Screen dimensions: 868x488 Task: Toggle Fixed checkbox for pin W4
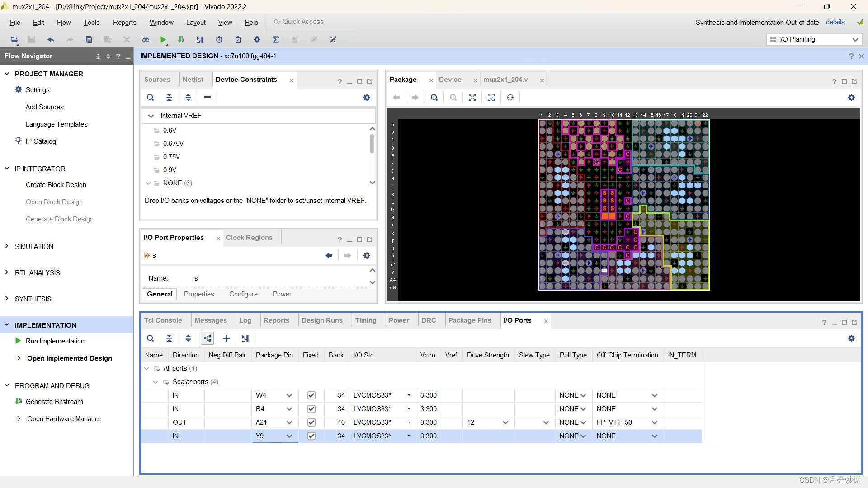point(311,395)
